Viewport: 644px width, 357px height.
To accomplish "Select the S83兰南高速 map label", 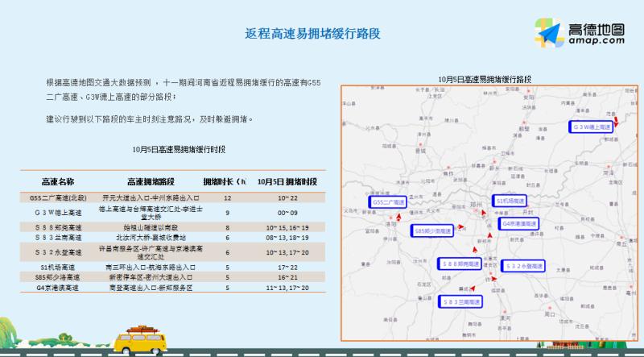I will coord(460,302).
